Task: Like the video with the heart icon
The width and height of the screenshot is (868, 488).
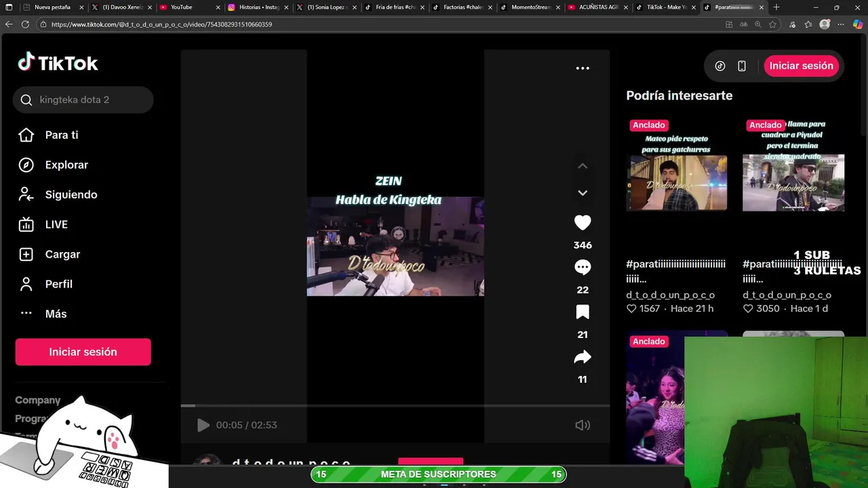Action: 583,223
